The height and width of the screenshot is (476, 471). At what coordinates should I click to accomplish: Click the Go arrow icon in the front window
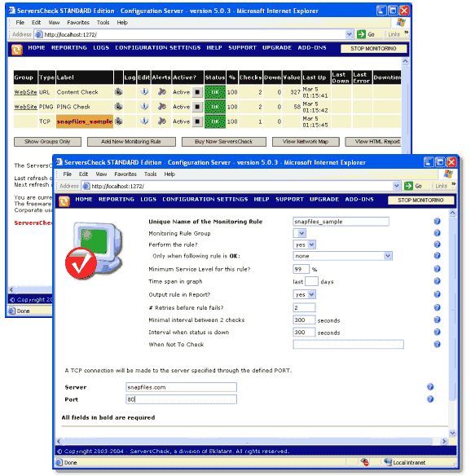click(408, 186)
